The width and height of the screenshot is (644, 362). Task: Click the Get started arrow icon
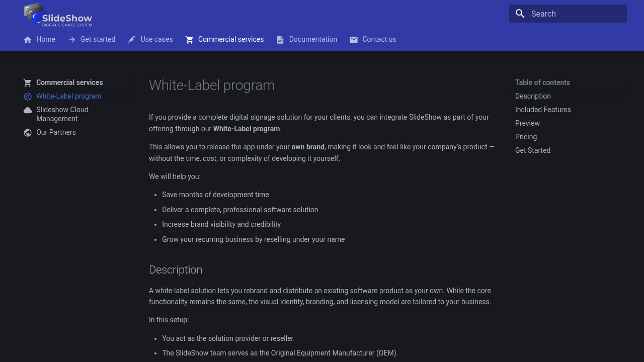tap(72, 40)
